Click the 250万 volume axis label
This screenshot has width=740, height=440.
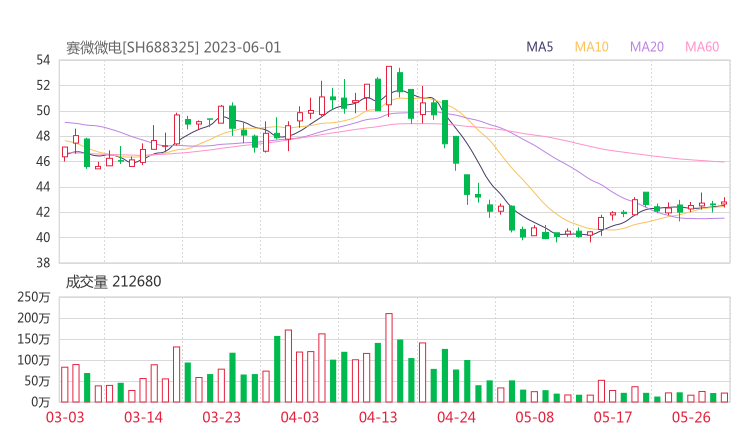(x=33, y=297)
